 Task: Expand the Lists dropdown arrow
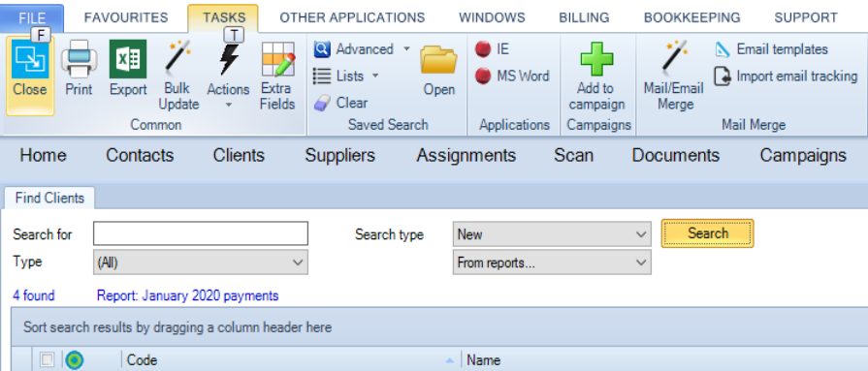[x=374, y=76]
